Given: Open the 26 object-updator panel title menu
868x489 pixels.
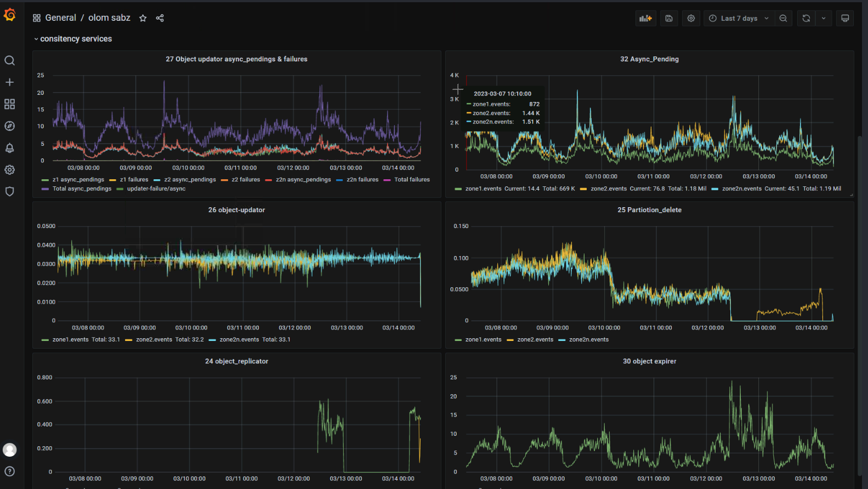Looking at the screenshot, I should pyautogui.click(x=236, y=210).
